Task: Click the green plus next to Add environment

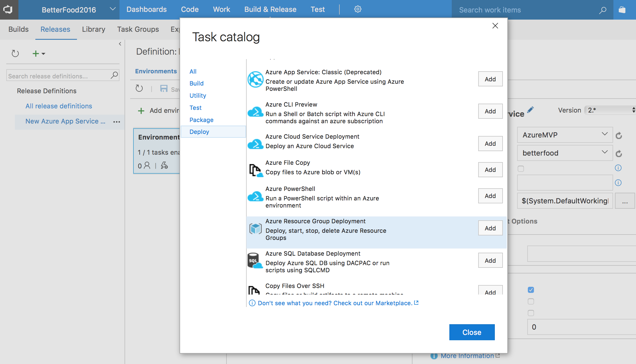Action: click(x=141, y=111)
